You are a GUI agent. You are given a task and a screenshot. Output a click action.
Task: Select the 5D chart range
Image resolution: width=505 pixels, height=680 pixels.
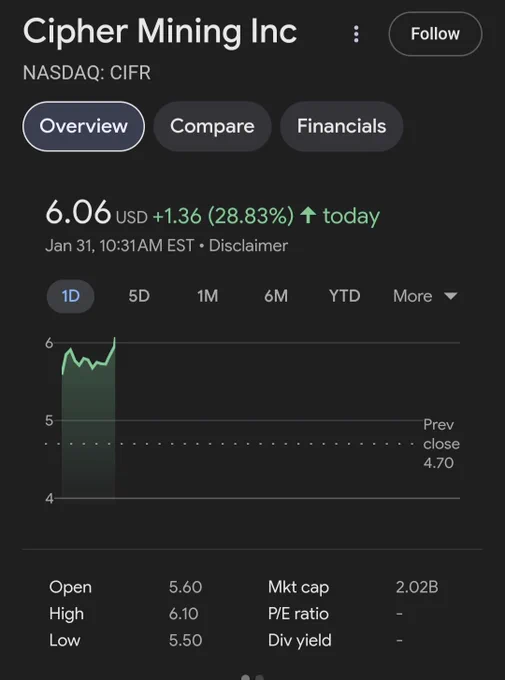[139, 296]
